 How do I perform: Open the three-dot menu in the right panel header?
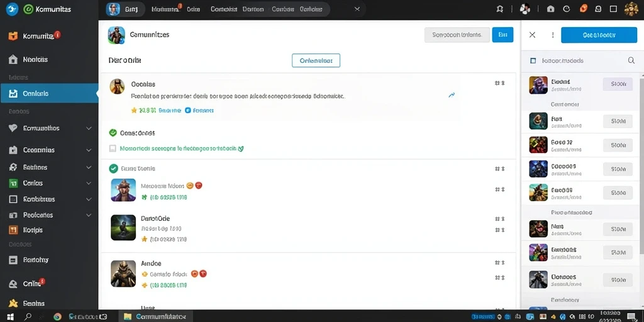[x=552, y=35]
